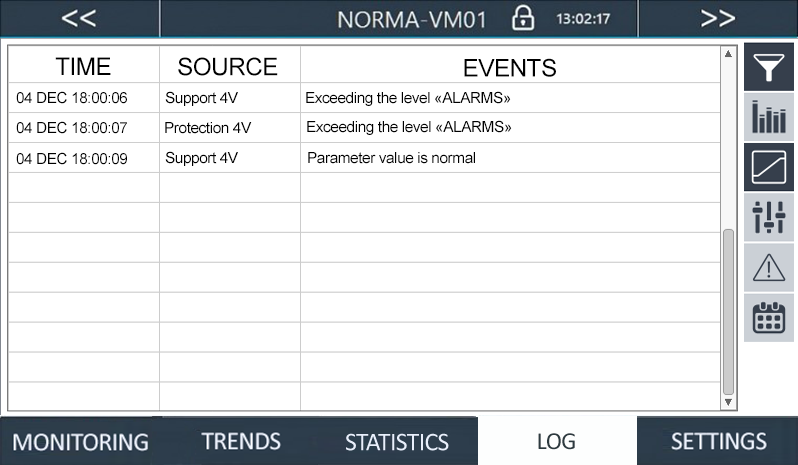Select the Protection 4V log row

point(364,128)
